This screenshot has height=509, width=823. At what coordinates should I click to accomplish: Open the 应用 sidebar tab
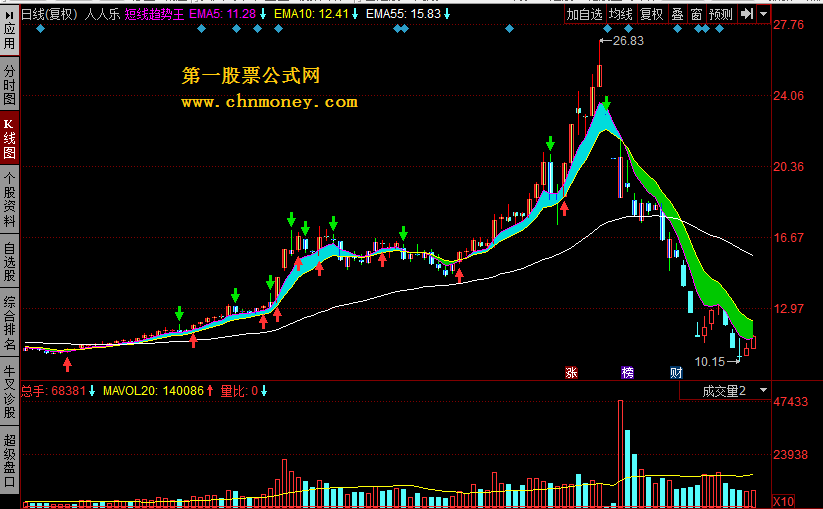pos(9,30)
